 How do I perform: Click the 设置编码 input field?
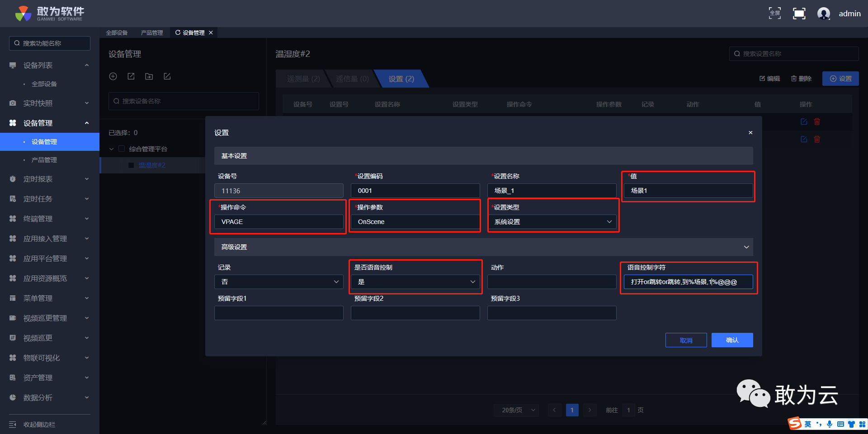point(415,191)
